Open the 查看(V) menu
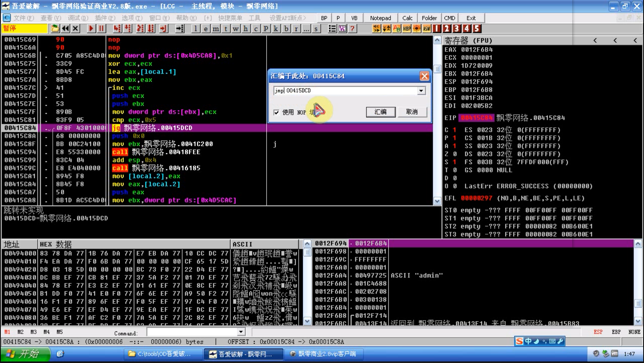The image size is (644, 363). 51,18
